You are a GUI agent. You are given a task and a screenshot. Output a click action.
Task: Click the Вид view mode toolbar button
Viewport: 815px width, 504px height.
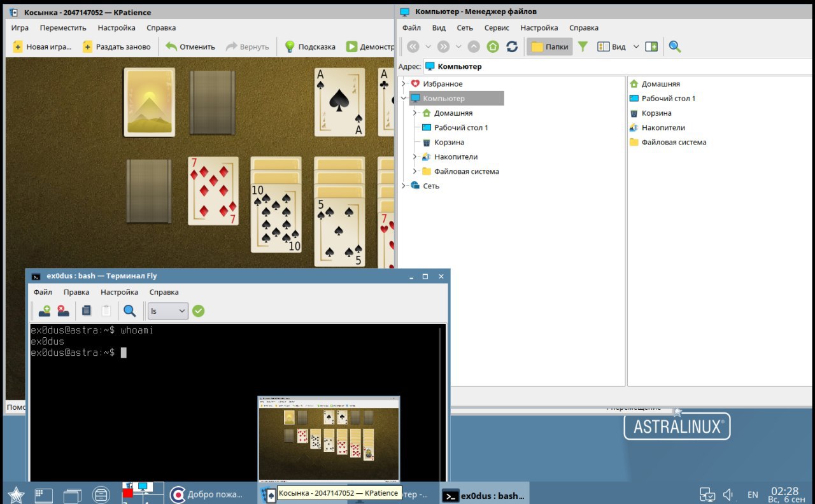pyautogui.click(x=611, y=46)
